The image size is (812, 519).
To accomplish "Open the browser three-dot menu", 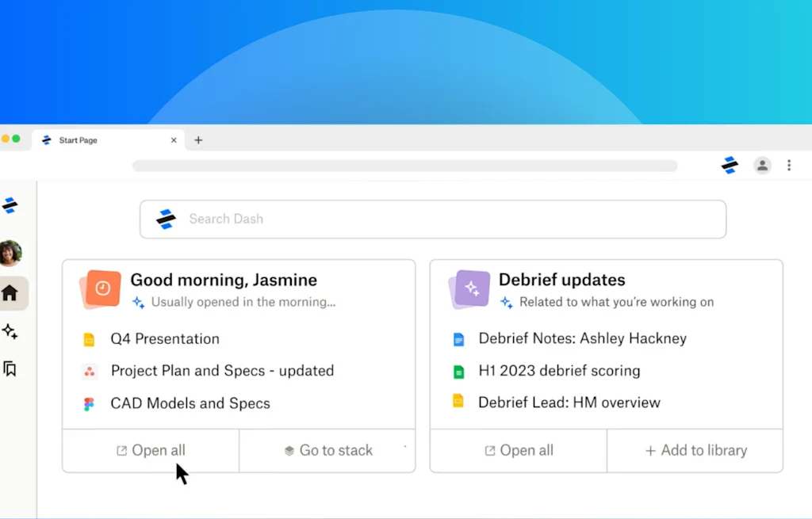I will [789, 166].
